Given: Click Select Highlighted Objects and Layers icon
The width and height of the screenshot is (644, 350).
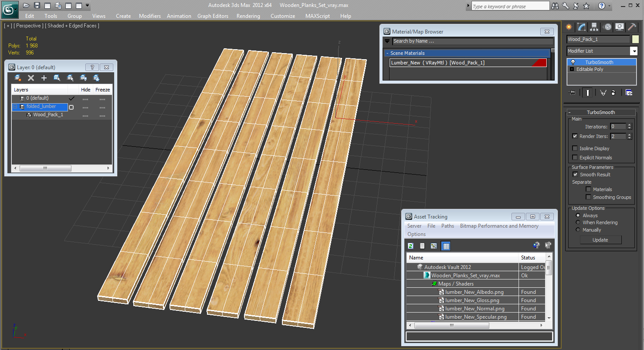Looking at the screenshot, I should click(57, 78).
